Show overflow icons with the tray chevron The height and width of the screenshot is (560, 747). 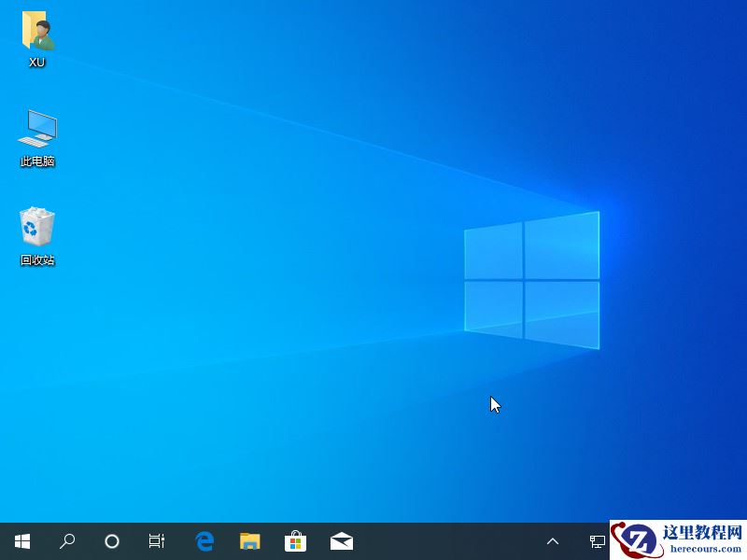553,541
